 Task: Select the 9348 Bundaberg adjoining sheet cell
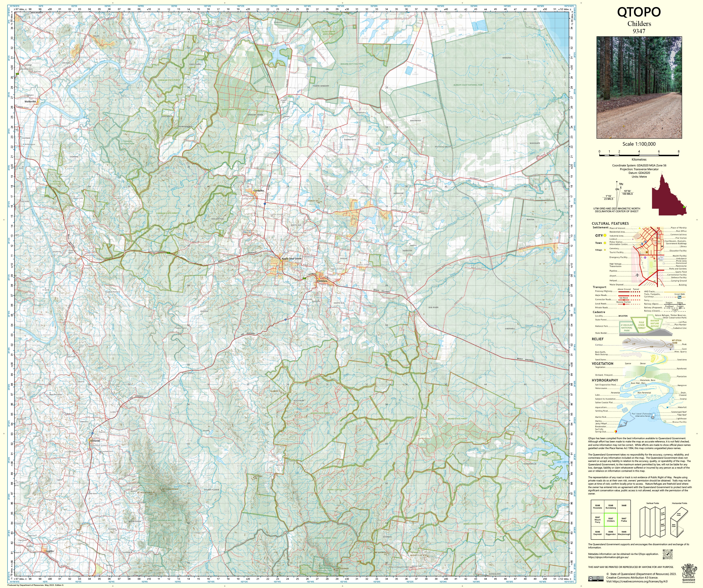tap(611, 507)
